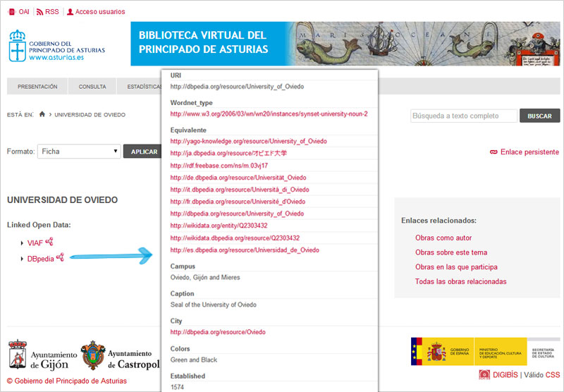Open the DBpedia link

pyautogui.click(x=41, y=259)
